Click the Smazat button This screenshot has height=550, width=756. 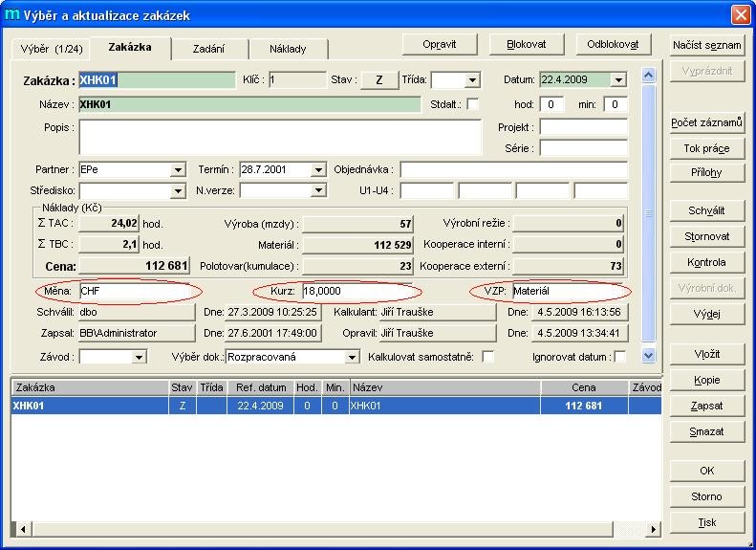click(x=707, y=431)
